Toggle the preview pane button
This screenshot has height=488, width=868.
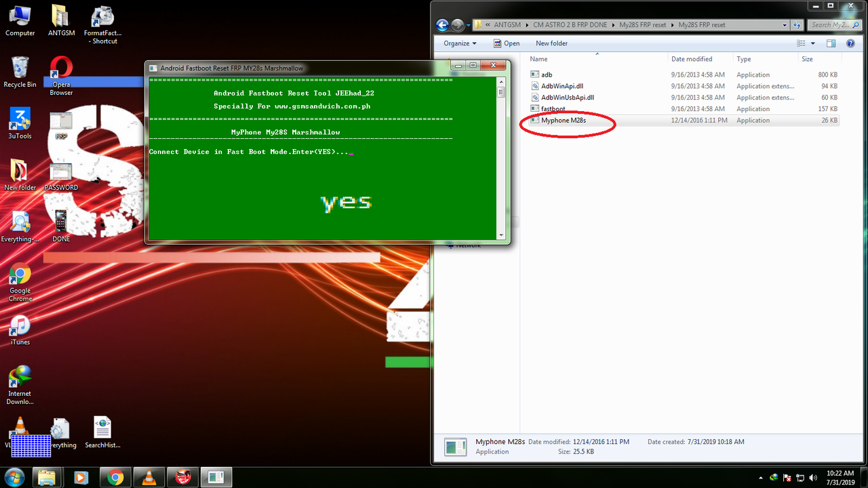[x=831, y=43]
